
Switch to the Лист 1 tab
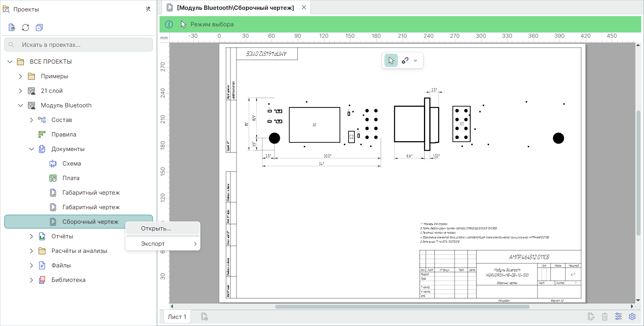coord(177,317)
